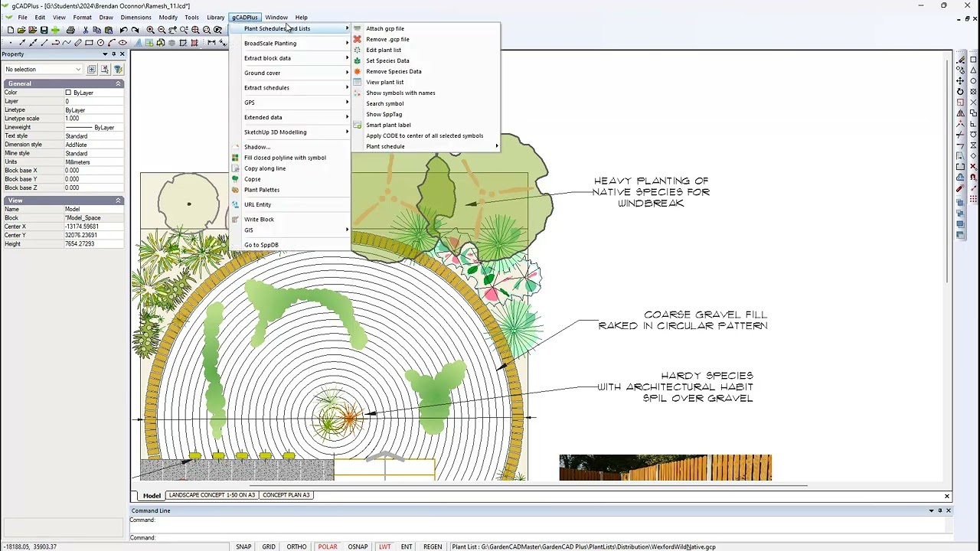
Task: Click the linear Dimension tool icon
Action: 211,43
